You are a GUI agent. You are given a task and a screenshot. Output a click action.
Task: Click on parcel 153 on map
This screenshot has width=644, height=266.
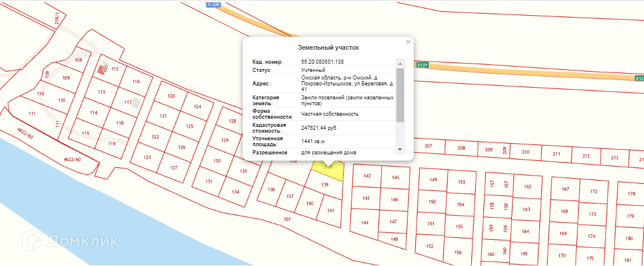pyautogui.click(x=461, y=182)
